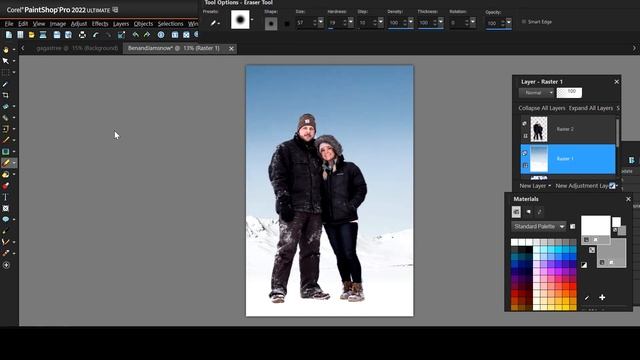
Task: Select the Crop tool
Action: coord(5,95)
